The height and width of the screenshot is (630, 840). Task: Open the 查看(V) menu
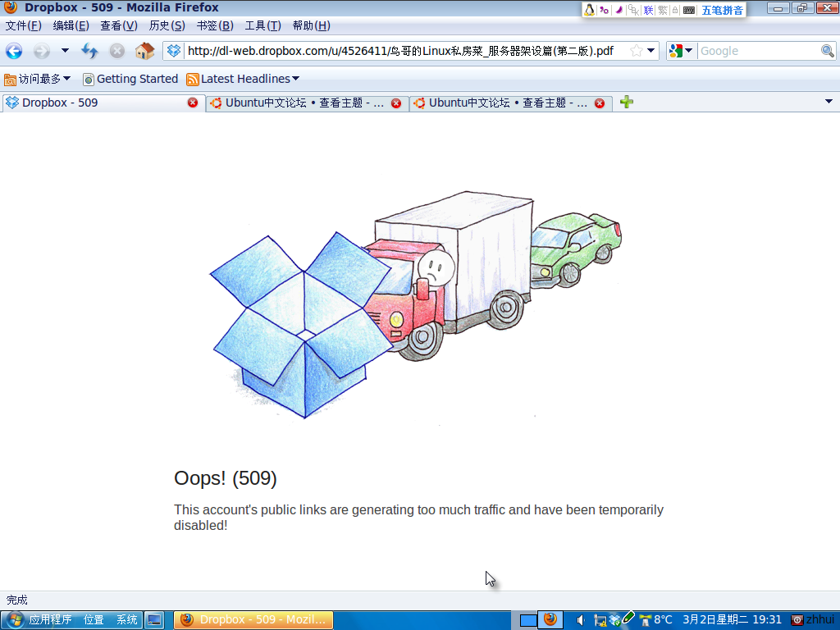(118, 25)
